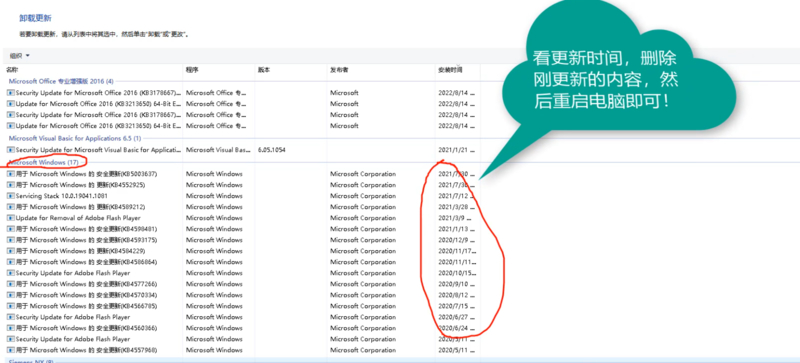This screenshot has height=363, width=800.
Task: Click the 程序 column header
Action: tap(219, 69)
